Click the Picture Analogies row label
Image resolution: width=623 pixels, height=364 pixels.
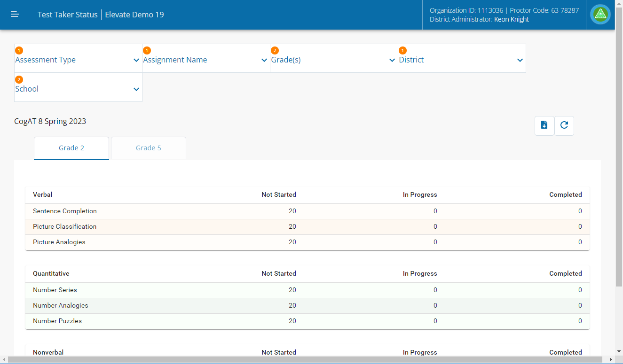(x=59, y=242)
